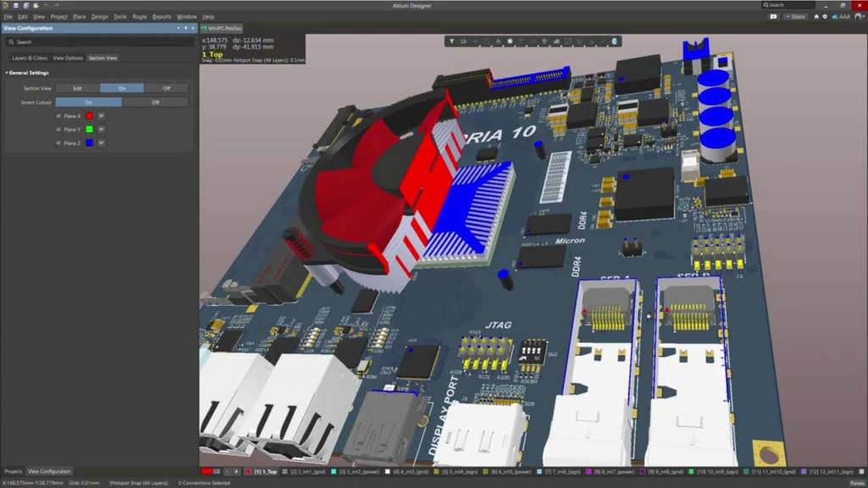The image size is (868, 488).
Task: Click the blue Plane Z color swatch
Action: click(x=89, y=143)
